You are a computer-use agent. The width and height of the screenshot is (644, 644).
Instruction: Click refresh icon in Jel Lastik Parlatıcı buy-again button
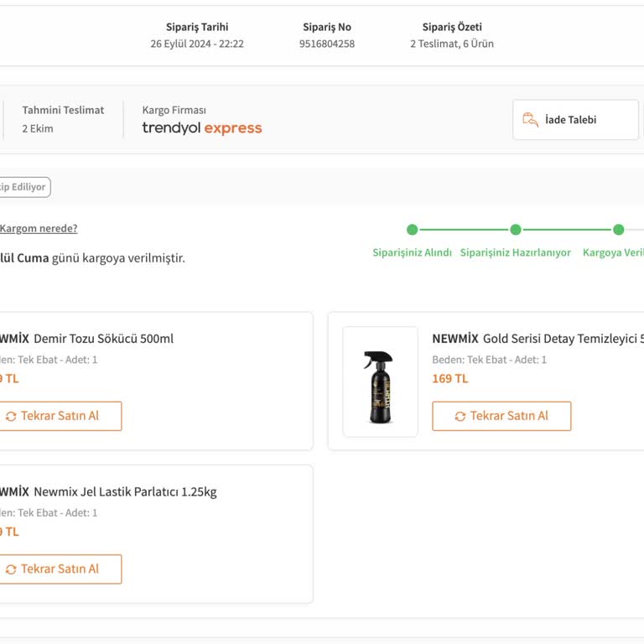pos(11,569)
